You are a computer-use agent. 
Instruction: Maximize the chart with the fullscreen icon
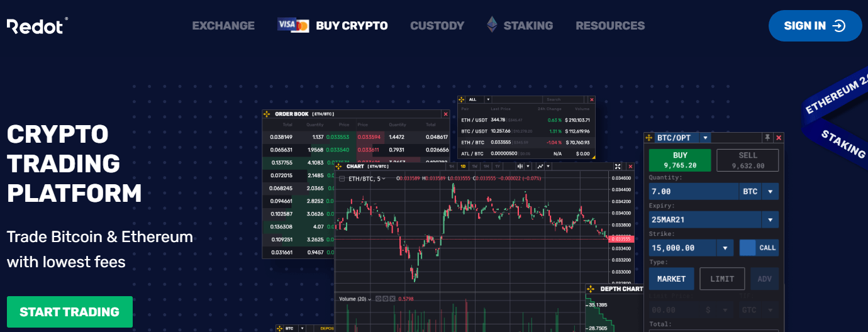click(618, 167)
